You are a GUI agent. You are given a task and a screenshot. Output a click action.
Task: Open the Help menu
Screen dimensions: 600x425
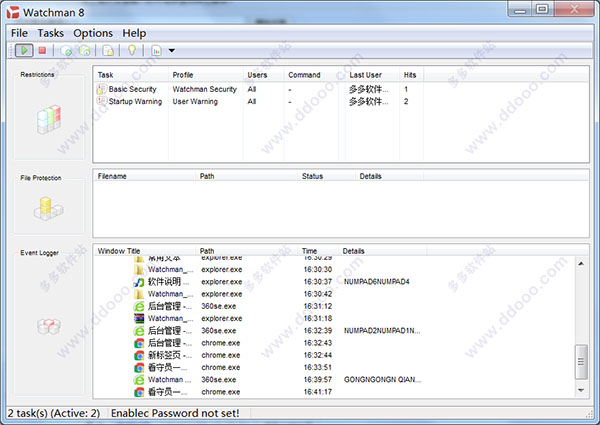coord(134,33)
